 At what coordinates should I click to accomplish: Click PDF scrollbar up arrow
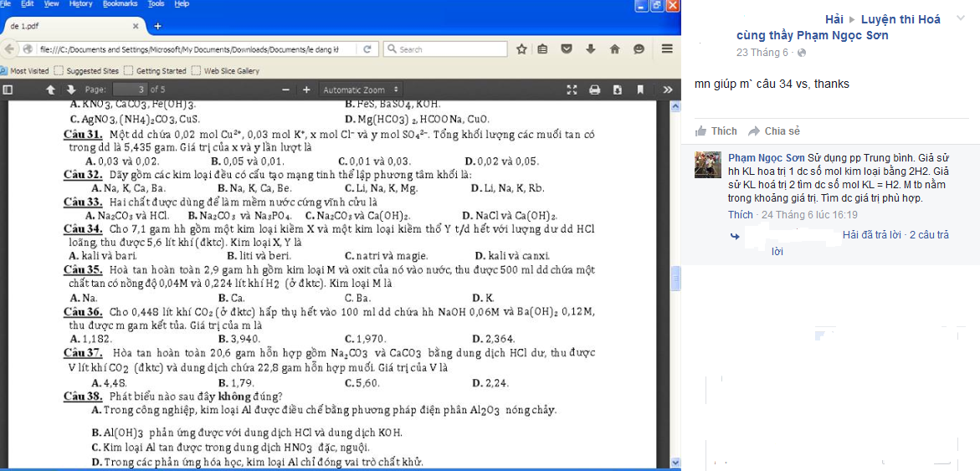tap(675, 107)
